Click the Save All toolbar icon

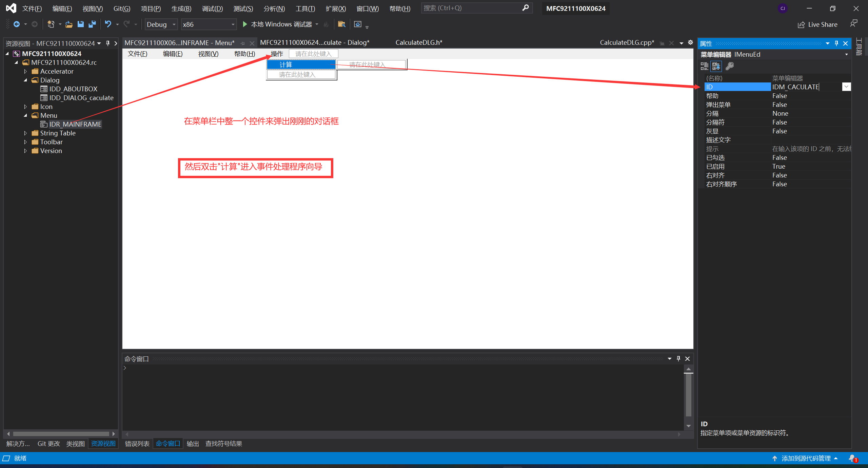pos(92,24)
